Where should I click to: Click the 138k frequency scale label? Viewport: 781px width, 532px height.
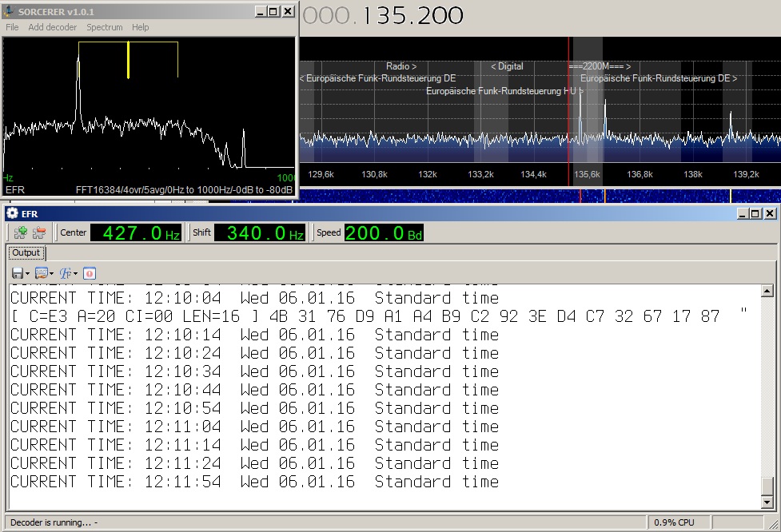tap(693, 174)
